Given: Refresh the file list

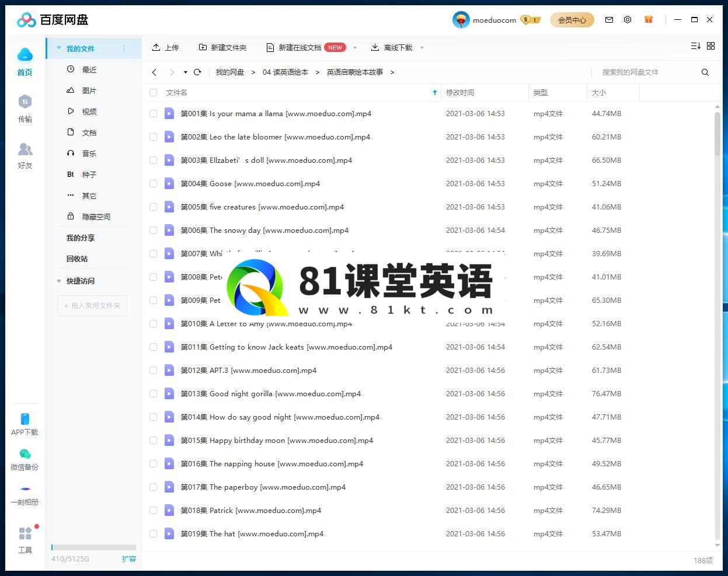Looking at the screenshot, I should [197, 72].
